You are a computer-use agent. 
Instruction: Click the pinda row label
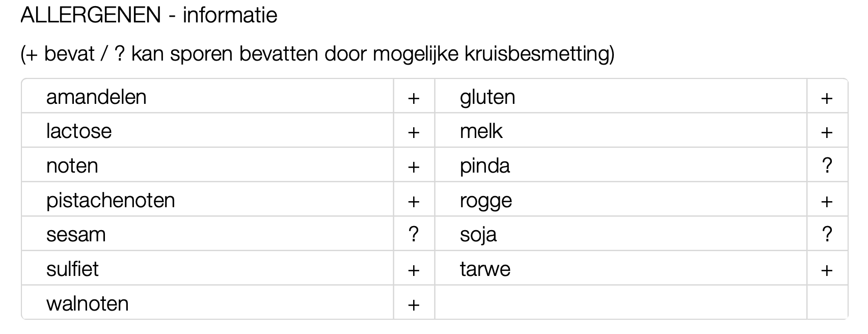tap(484, 166)
